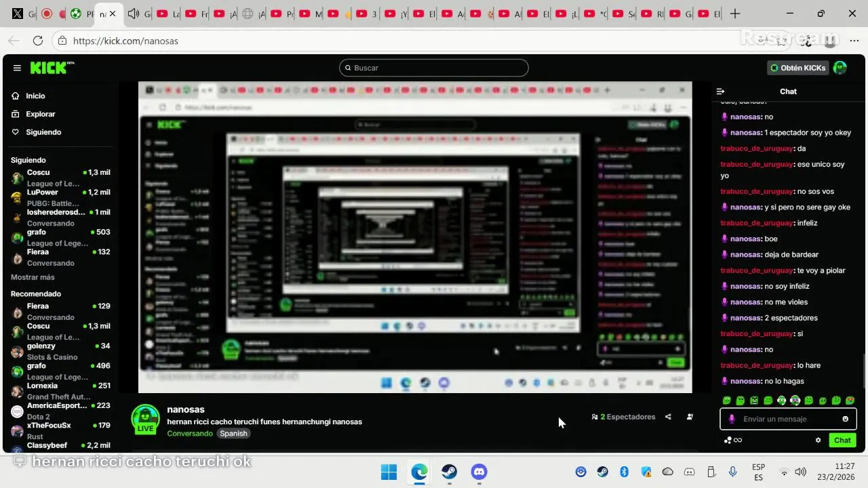Open the Kick hamburger menu
Viewport: 868px width, 488px height.
coord(17,68)
